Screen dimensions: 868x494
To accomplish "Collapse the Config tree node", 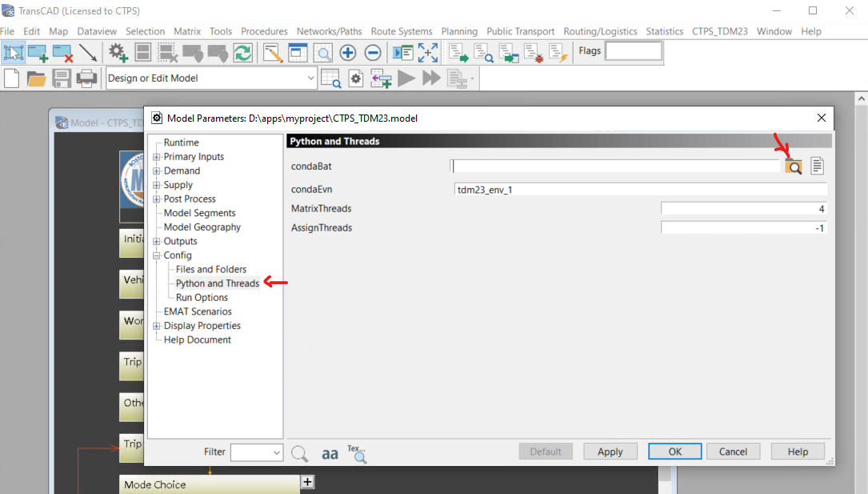I will pyautogui.click(x=157, y=255).
